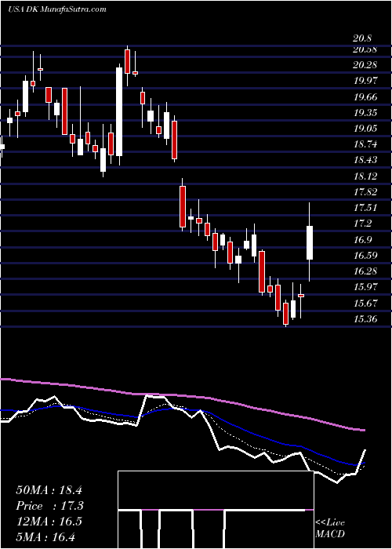Viewport: 392px width, 549px height.
Task: Select the 5MA : 16.4 readout
Action: 45,536
